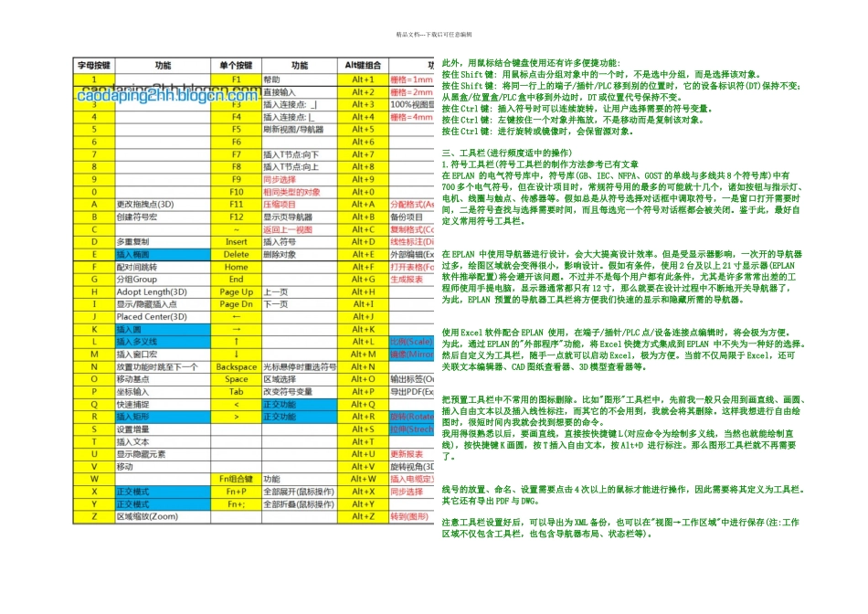Screen dimensions: 868x614
Task: Click the '直接输入' cell
Action: tap(300, 92)
